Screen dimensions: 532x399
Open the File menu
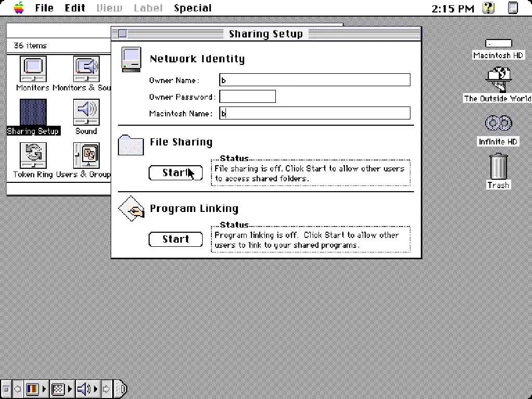click(45, 8)
